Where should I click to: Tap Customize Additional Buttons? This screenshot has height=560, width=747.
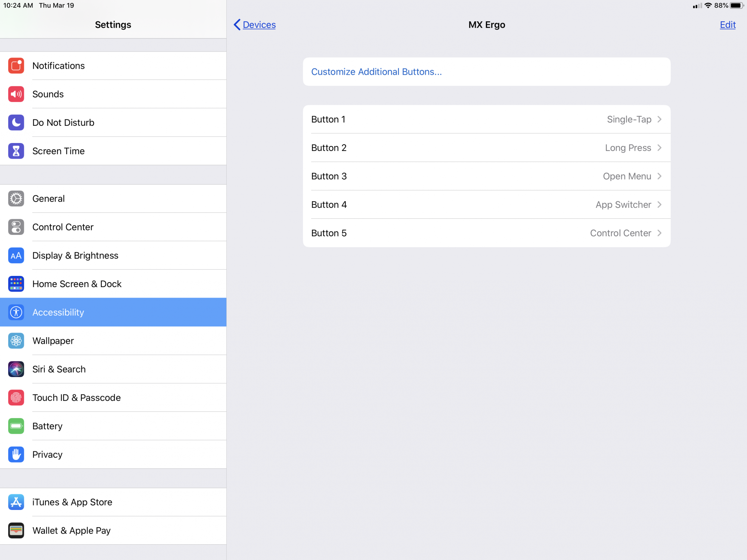(x=376, y=72)
